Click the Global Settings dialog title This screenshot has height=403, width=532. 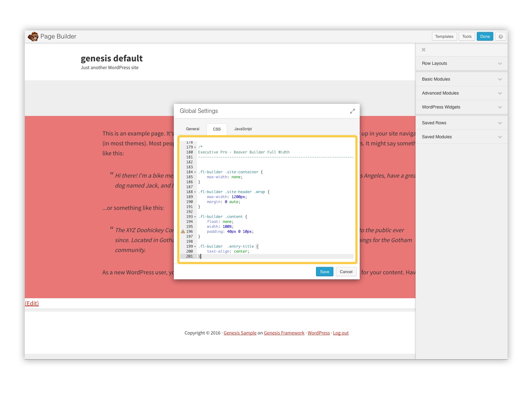point(199,111)
